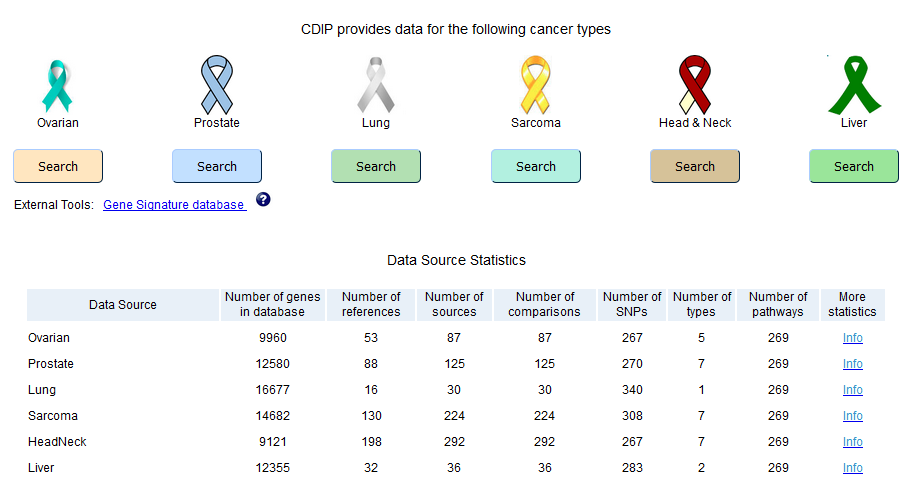Viewport: 919px width, 503px height.
Task: Search the Head & Neck data
Action: [x=695, y=166]
